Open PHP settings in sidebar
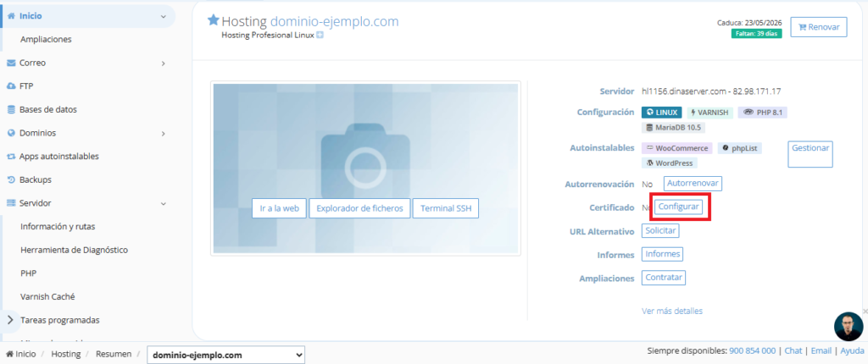868x364 pixels. (28, 273)
